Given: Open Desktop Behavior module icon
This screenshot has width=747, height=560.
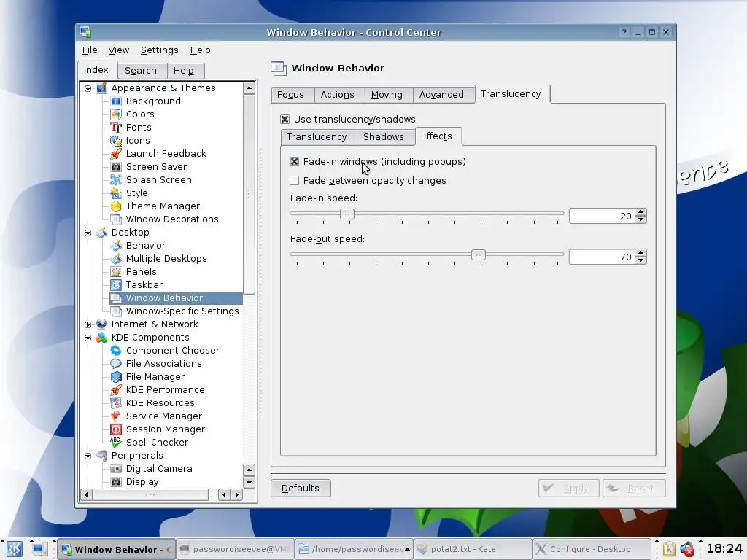Looking at the screenshot, I should pos(116,245).
